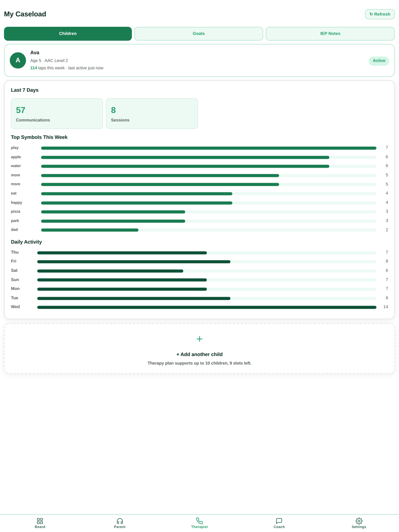Click the '114' taps count text
The height and width of the screenshot is (532, 399).
coord(34,68)
